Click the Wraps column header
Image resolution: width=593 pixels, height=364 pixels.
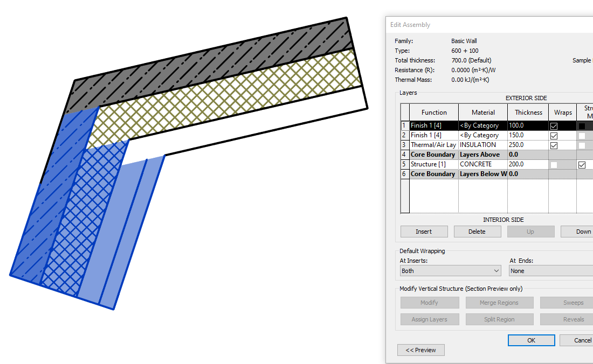pyautogui.click(x=563, y=113)
